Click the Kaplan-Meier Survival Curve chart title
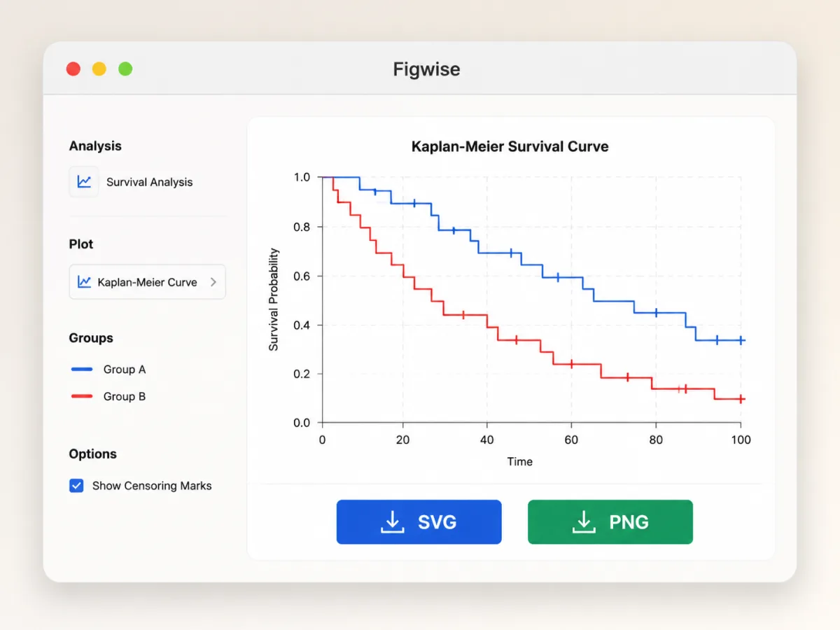Screen dimensions: 840x630 click(x=510, y=147)
